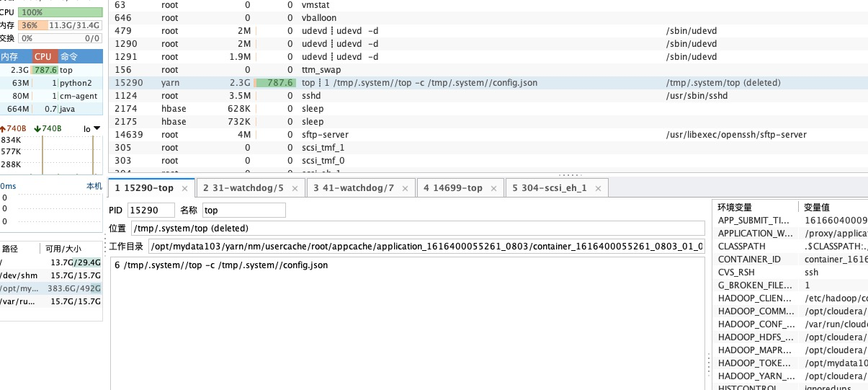Select the vmstat process row
Viewport: 868px width, 390px height.
[x=488, y=5]
